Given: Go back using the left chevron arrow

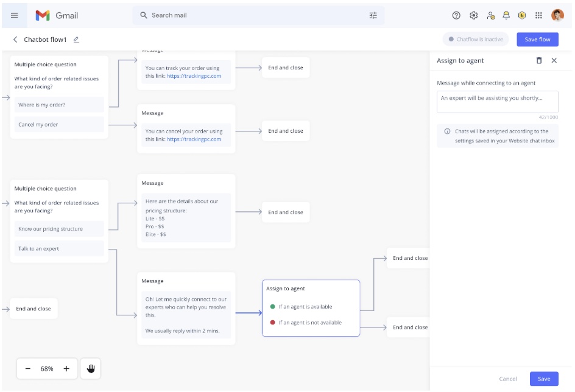Looking at the screenshot, I should [15, 40].
